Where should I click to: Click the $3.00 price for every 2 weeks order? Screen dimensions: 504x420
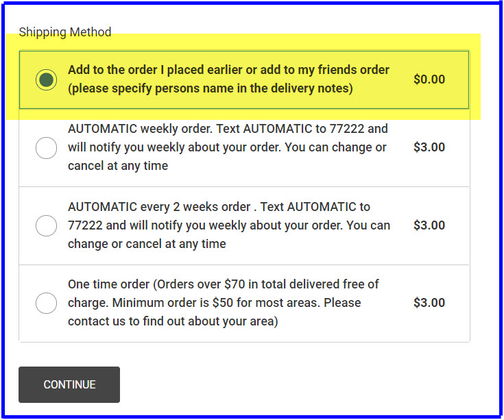tap(429, 225)
